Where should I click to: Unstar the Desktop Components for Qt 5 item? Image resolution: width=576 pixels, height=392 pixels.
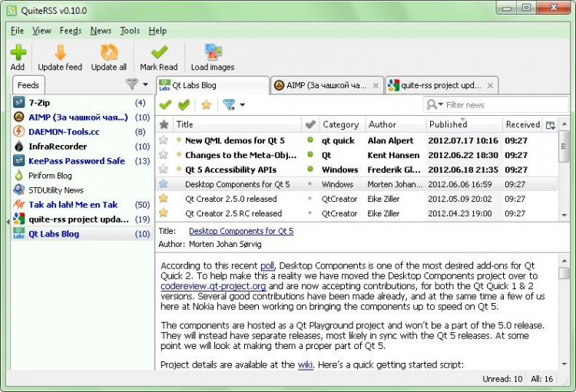tap(164, 184)
